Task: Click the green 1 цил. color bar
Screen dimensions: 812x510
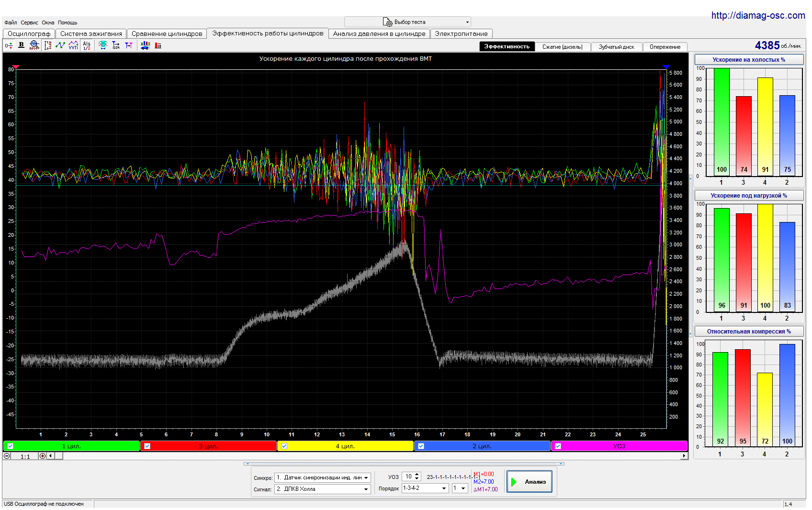Action: pos(71,446)
